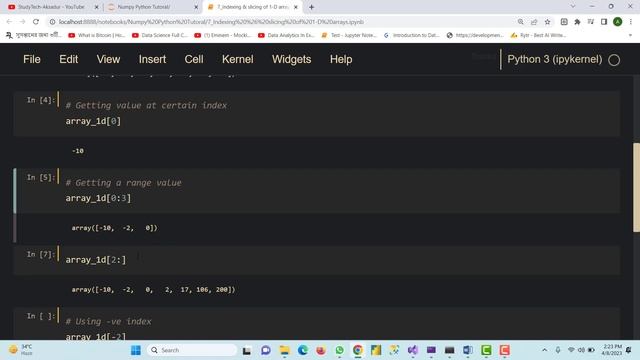Close the Numpy Python Tutorial tab

196,7
